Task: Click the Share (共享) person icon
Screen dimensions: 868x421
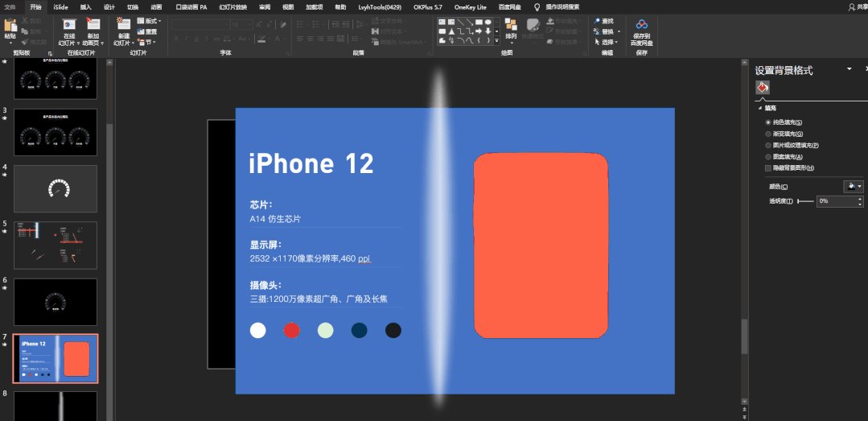Action: tap(851, 7)
